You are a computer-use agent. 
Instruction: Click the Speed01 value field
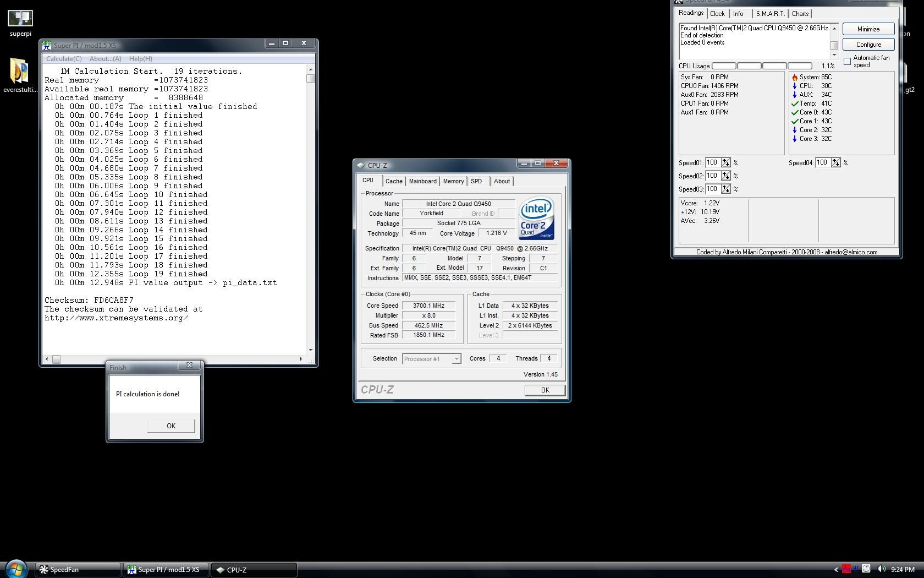click(713, 162)
